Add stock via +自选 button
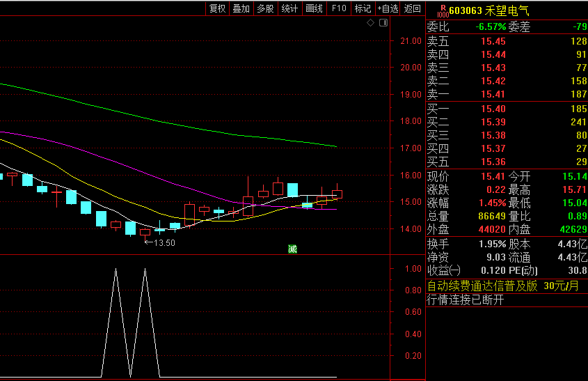588x381 pixels. coord(388,8)
